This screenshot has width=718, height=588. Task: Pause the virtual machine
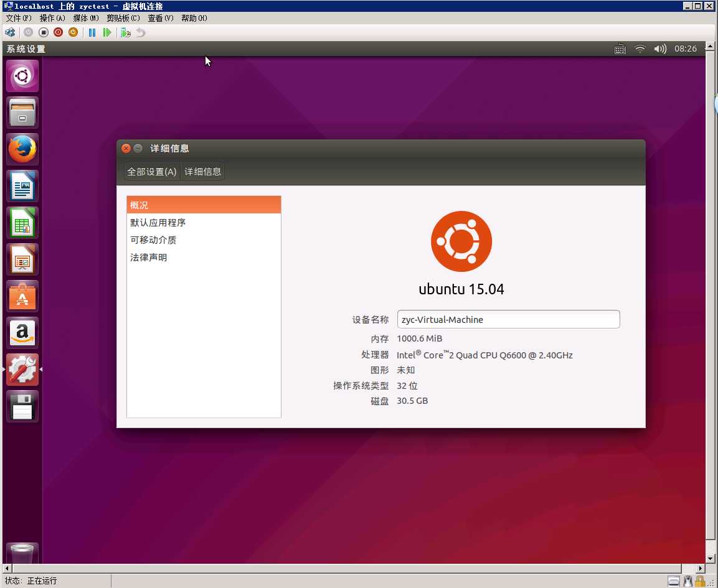point(92,32)
